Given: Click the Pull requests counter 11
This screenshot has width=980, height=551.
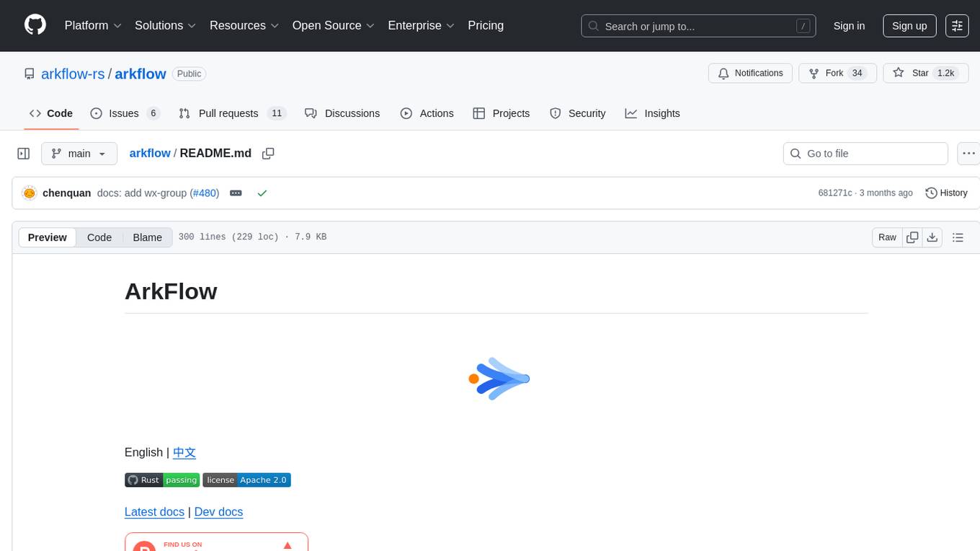Looking at the screenshot, I should (x=277, y=113).
